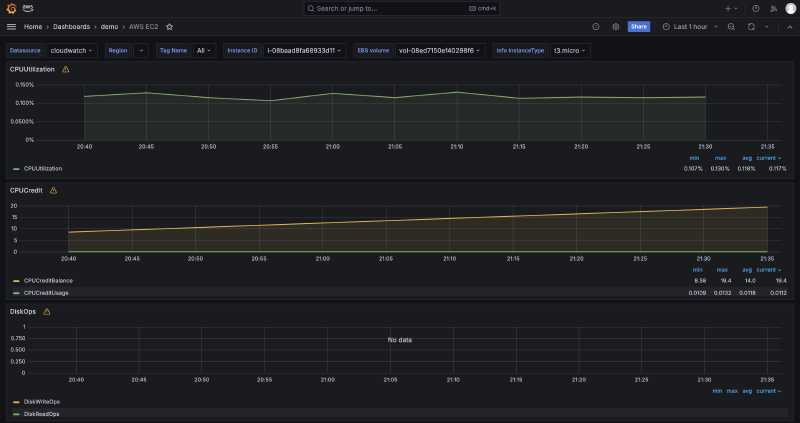Viewport: 800px width, 423px height.
Task: Sort CPUCredit legend by avg
Action: pos(747,270)
